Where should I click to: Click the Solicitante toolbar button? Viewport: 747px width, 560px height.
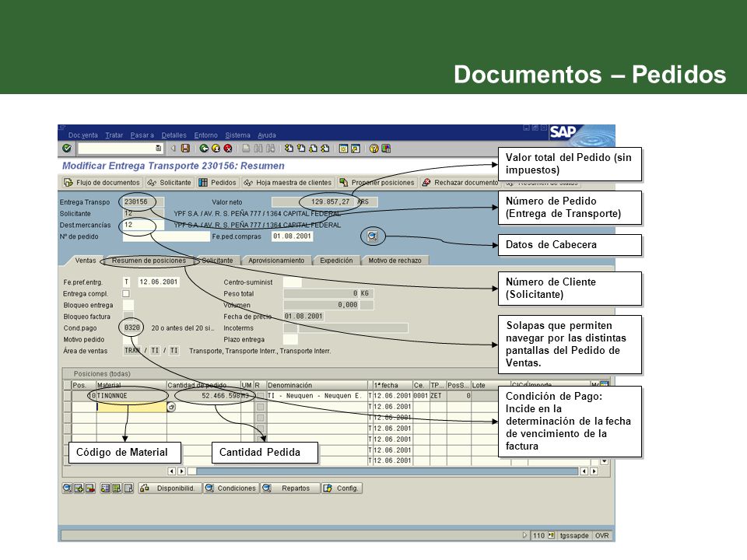pyautogui.click(x=169, y=182)
